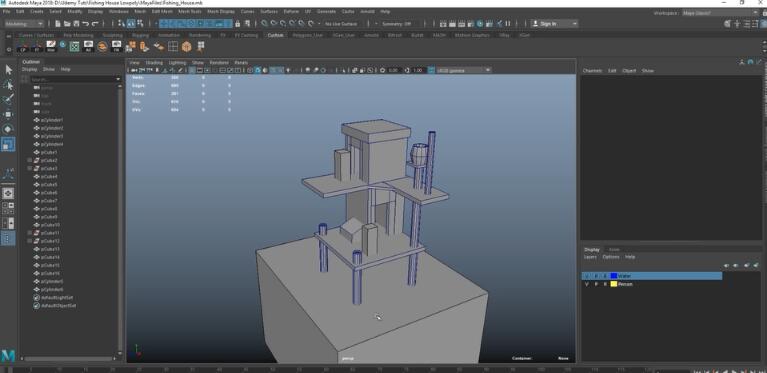Open the Shading menu in viewport panel
Image resolution: width=767 pixels, height=373 pixels.
(x=154, y=63)
